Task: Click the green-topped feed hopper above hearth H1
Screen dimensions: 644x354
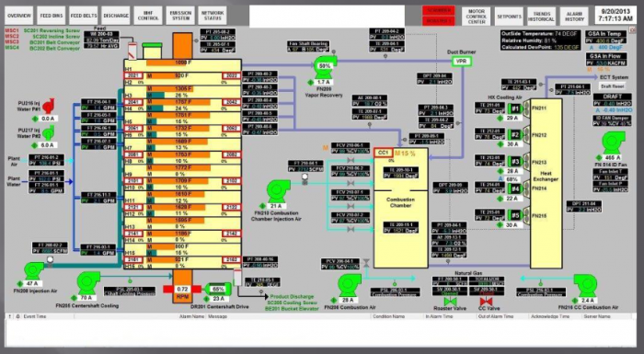Action: pyautogui.click(x=152, y=51)
